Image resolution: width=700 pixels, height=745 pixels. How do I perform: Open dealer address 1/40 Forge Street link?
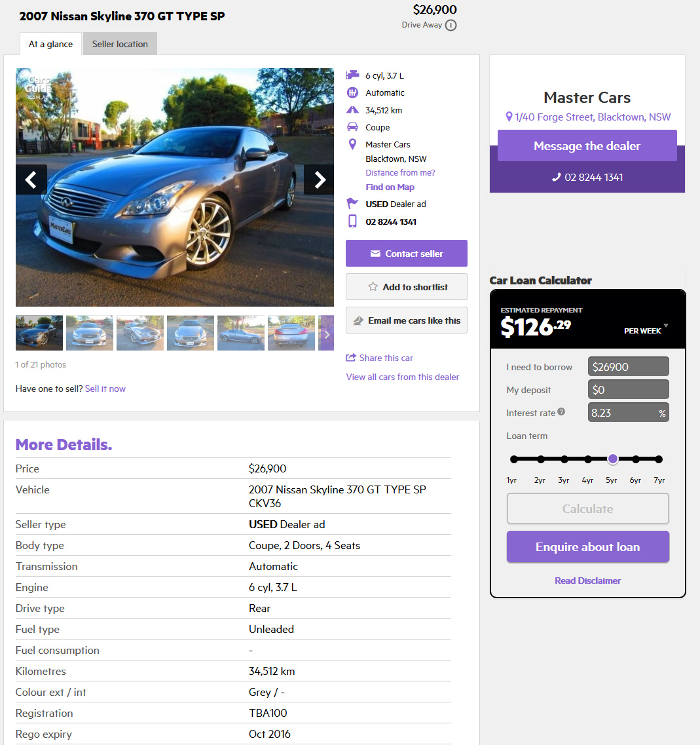(x=593, y=117)
